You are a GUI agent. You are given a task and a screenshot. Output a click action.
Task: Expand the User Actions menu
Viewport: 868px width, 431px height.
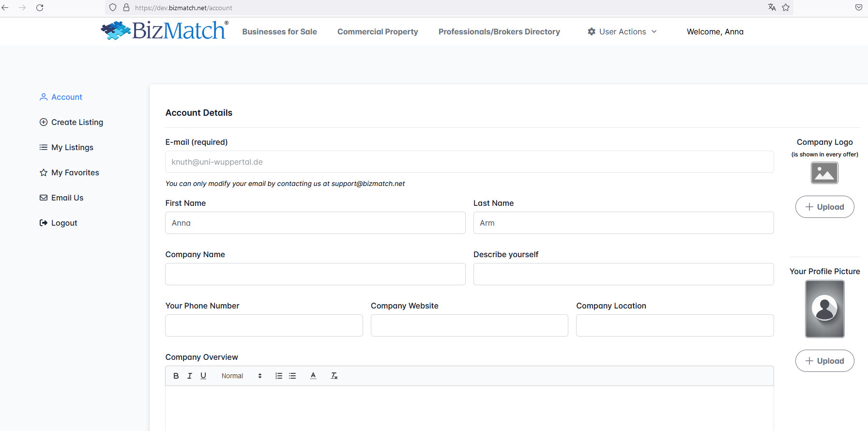[622, 31]
